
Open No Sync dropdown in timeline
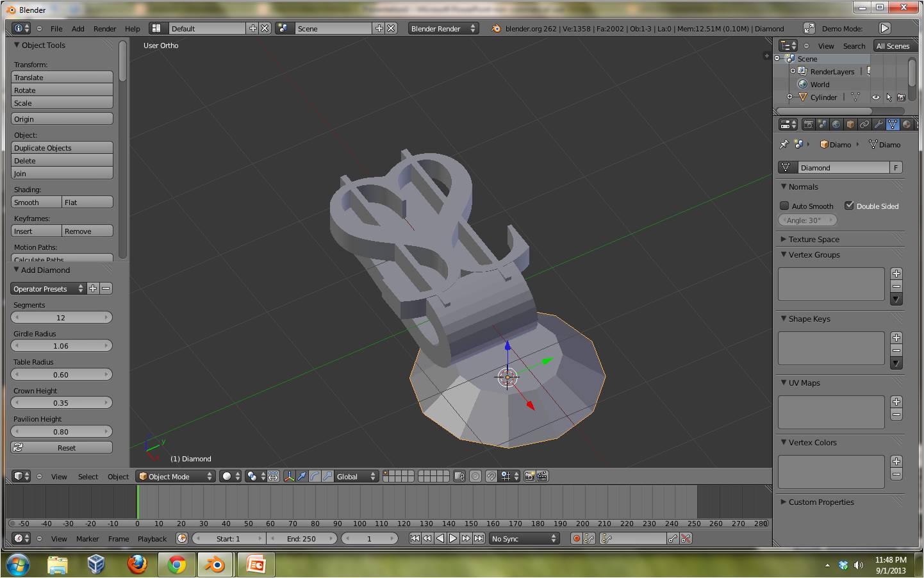pos(524,538)
